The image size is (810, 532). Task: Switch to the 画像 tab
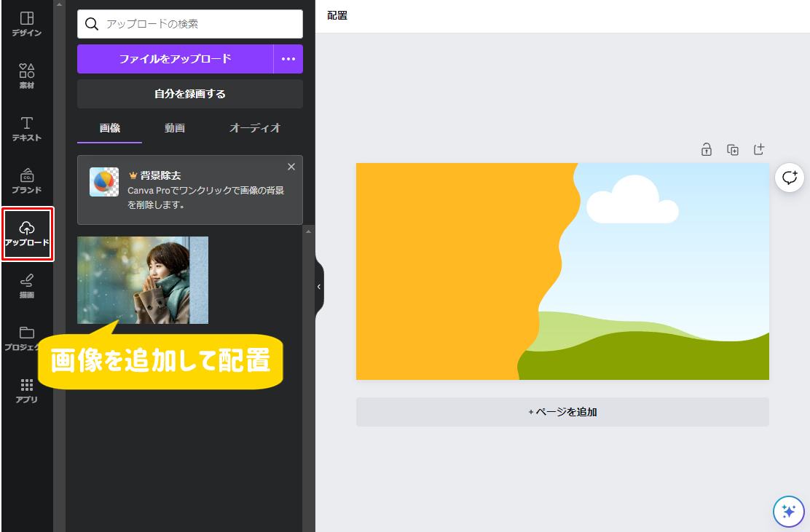[x=109, y=129]
